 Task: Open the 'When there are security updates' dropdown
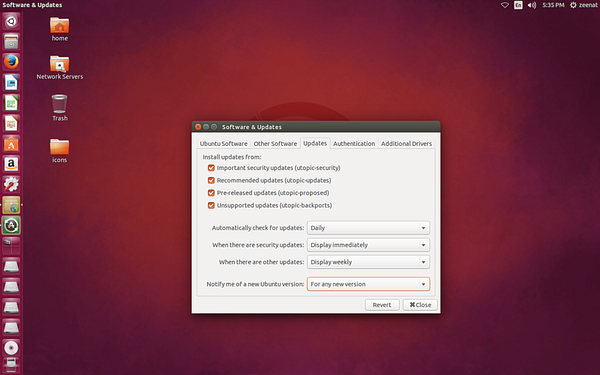click(368, 245)
